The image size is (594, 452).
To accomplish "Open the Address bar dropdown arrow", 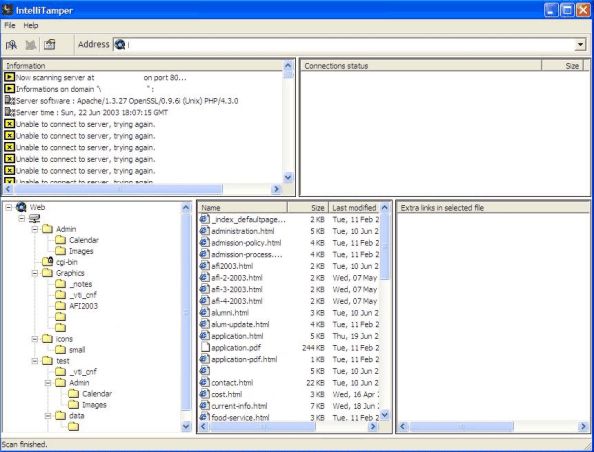I will tap(580, 45).
